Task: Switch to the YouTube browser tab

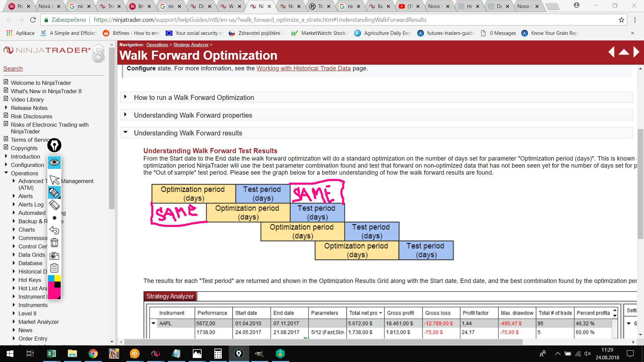Action: coord(406,6)
